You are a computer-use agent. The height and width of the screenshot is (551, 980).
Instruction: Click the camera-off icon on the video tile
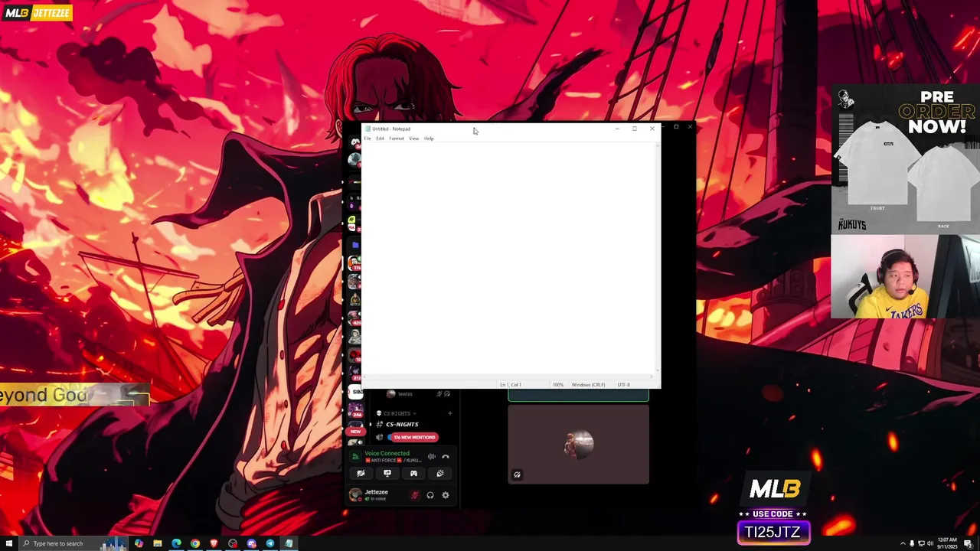[517, 474]
